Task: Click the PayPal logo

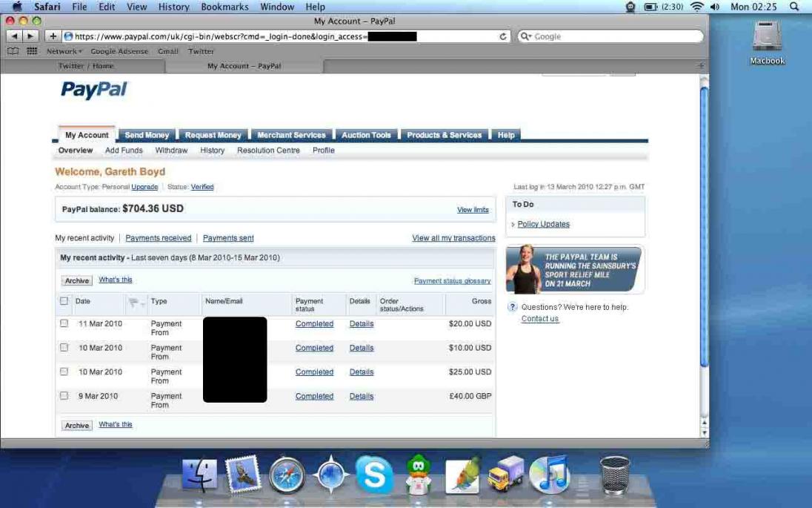Action: pyautogui.click(x=94, y=90)
